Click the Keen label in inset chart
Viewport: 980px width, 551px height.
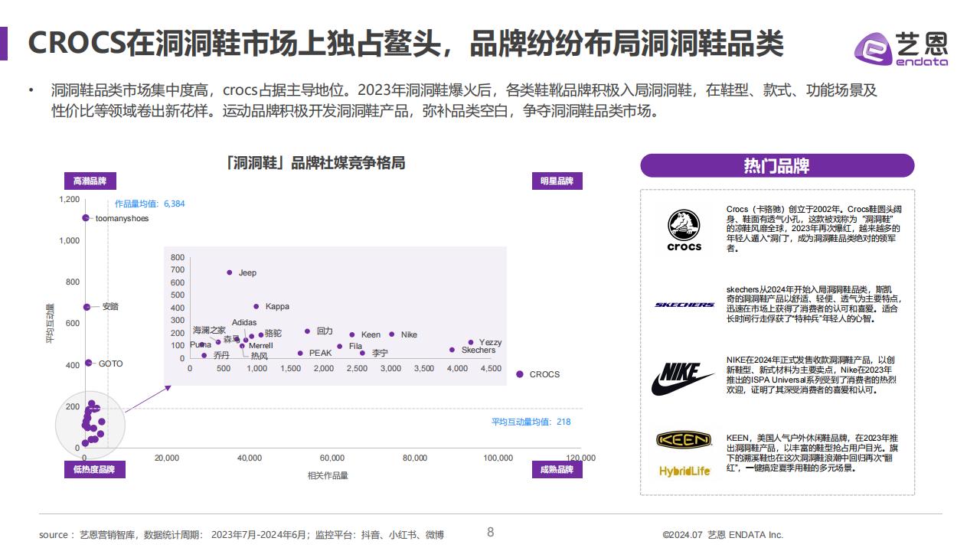coord(371,334)
